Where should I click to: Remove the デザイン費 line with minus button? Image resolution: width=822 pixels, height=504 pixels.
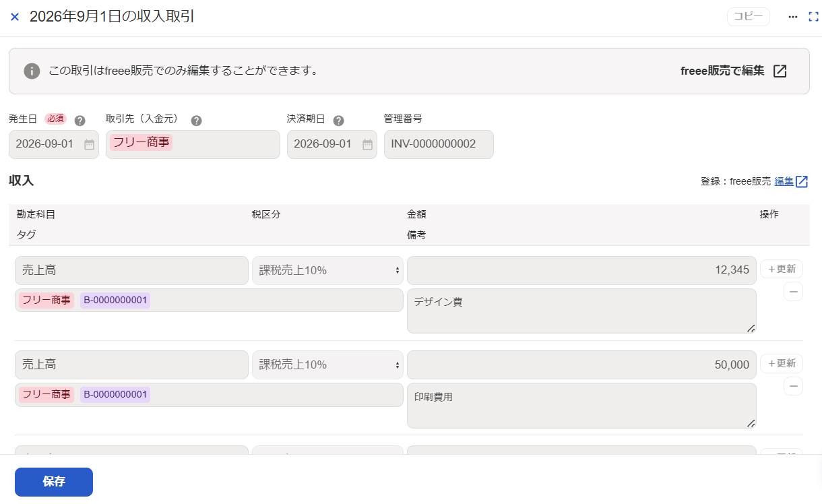[793, 292]
